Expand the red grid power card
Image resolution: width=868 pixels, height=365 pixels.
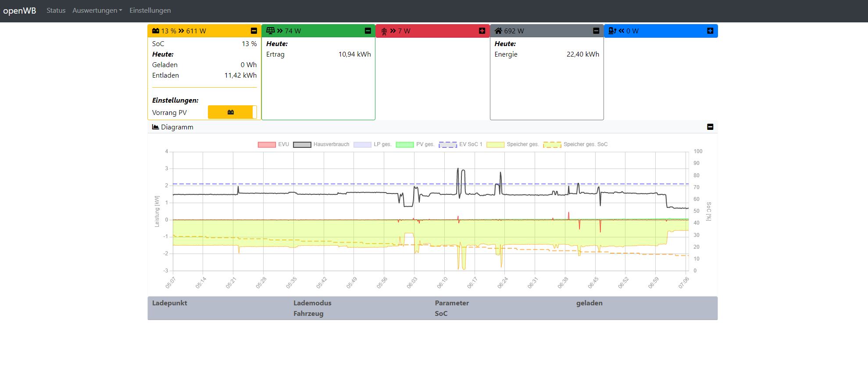click(x=482, y=31)
